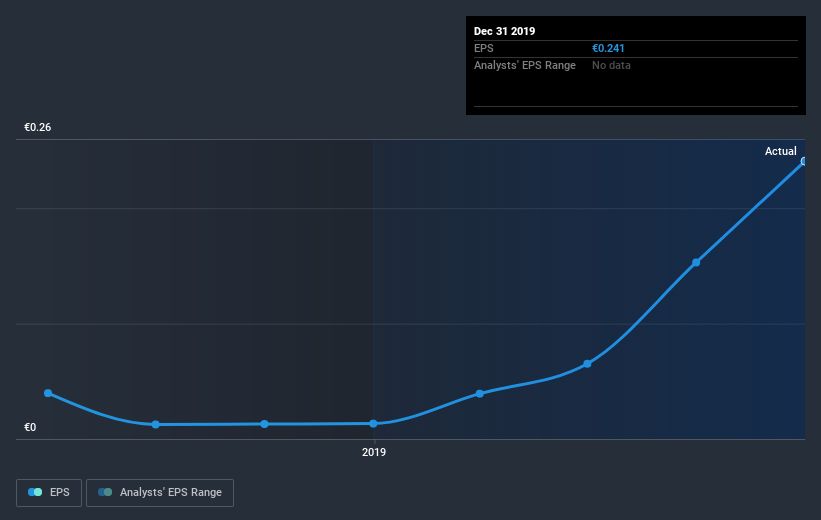Select the Dec 31 2019 EPS data point
Screen dimensions: 821x520
coord(804,161)
